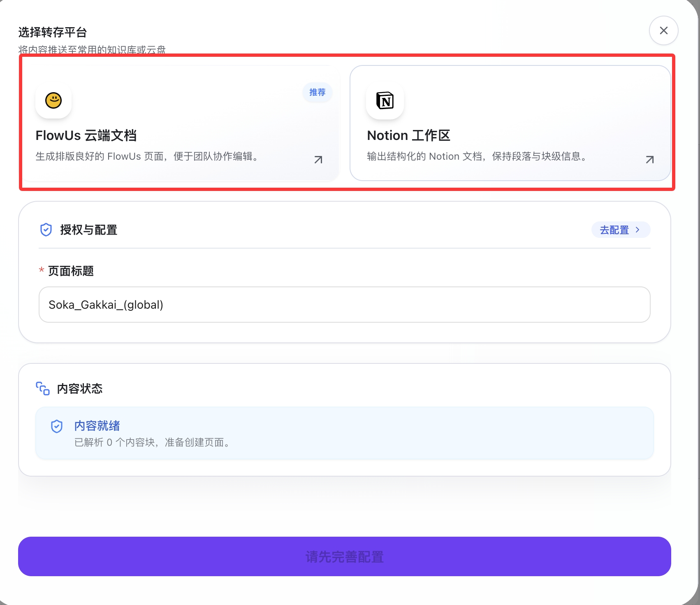This screenshot has width=700, height=605.
Task: Click the arrow on the FlowUs card
Action: pyautogui.click(x=318, y=160)
